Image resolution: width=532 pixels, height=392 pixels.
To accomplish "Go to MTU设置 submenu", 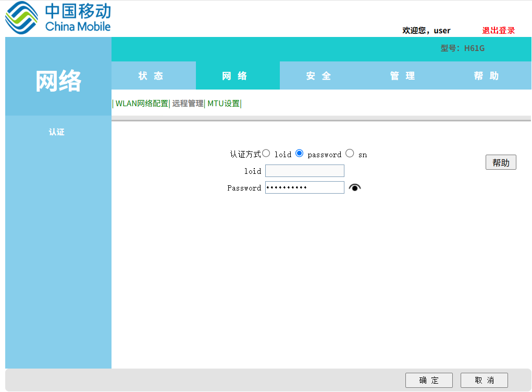I will click(x=224, y=104).
